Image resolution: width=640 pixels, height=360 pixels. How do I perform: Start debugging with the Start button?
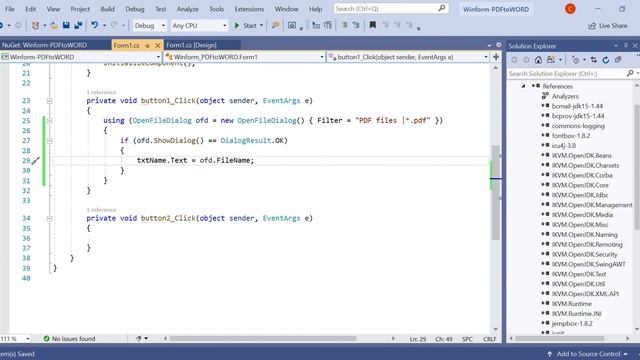245,25
